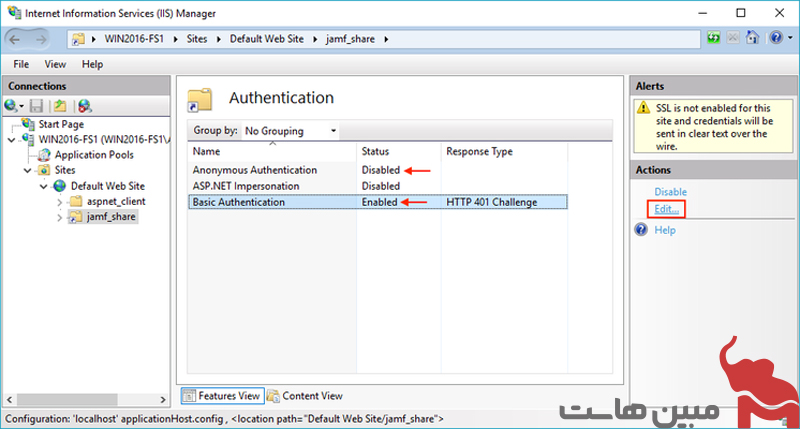Click the Features View tab icon
The height and width of the screenshot is (429, 800).
pyautogui.click(x=189, y=396)
